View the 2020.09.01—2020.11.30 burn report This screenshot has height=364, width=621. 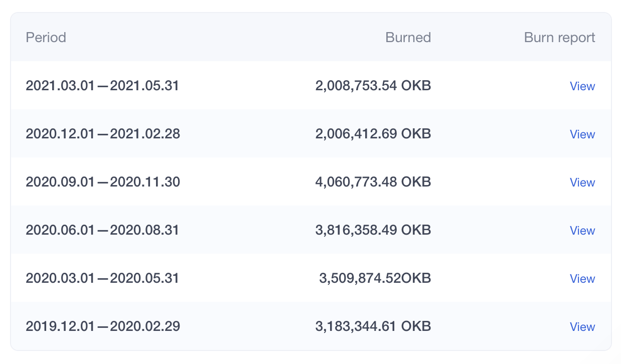tap(582, 183)
